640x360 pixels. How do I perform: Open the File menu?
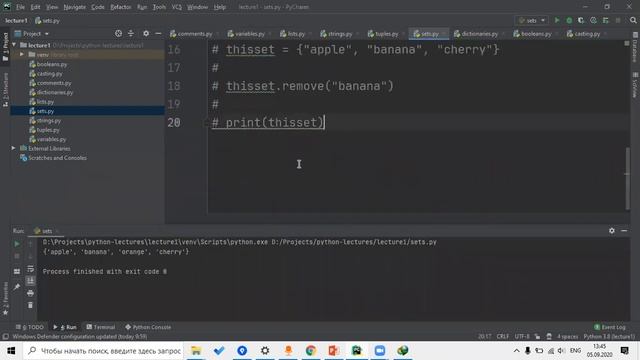(20, 7)
